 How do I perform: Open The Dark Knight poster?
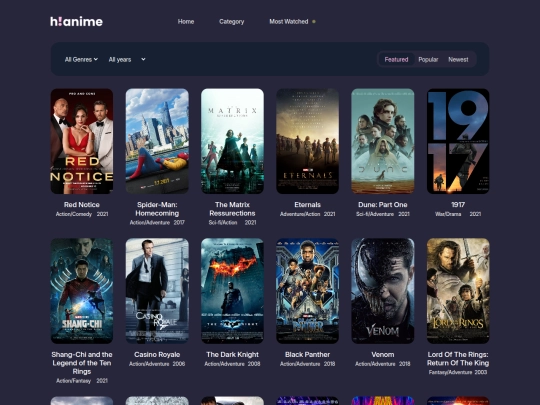pos(232,291)
